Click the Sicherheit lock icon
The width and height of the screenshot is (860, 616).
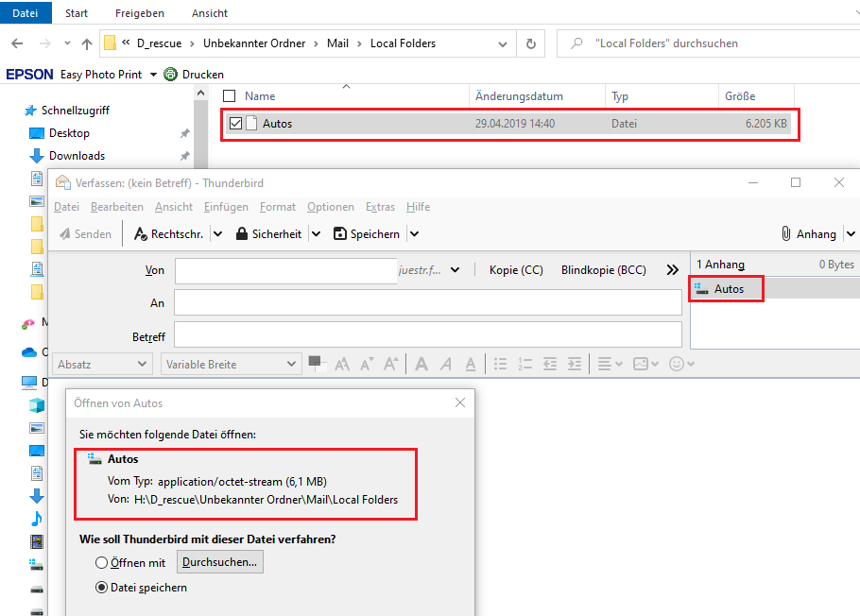click(x=241, y=233)
